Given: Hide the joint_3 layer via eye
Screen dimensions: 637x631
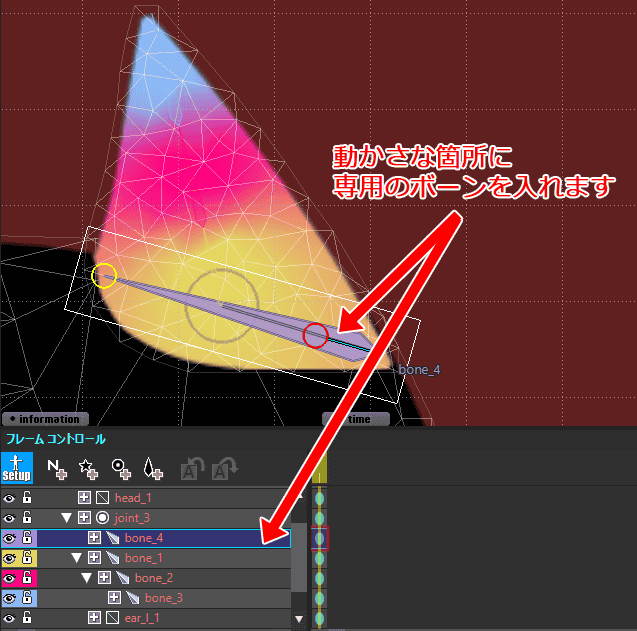Looking at the screenshot, I should 9,518.
